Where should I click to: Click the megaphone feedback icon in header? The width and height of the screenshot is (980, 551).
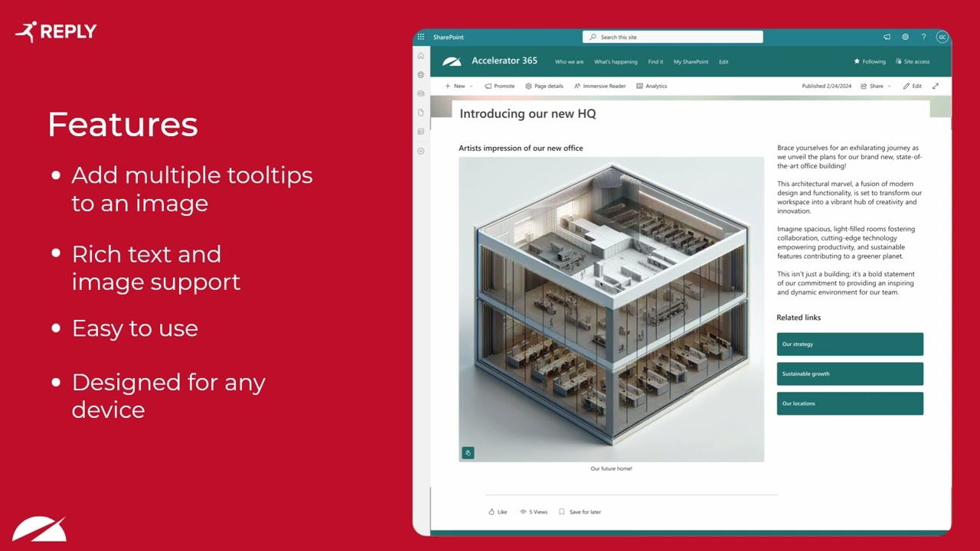[x=887, y=37]
